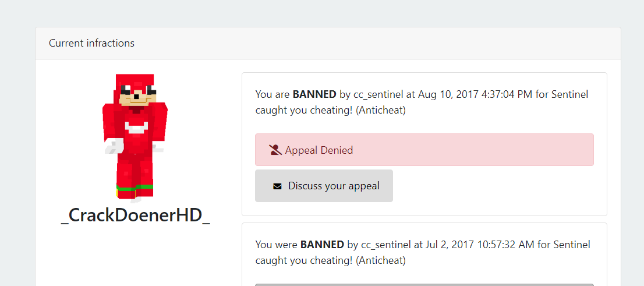Click the bold BANNED word in first infraction
This screenshot has height=286, width=644.
tap(314, 94)
